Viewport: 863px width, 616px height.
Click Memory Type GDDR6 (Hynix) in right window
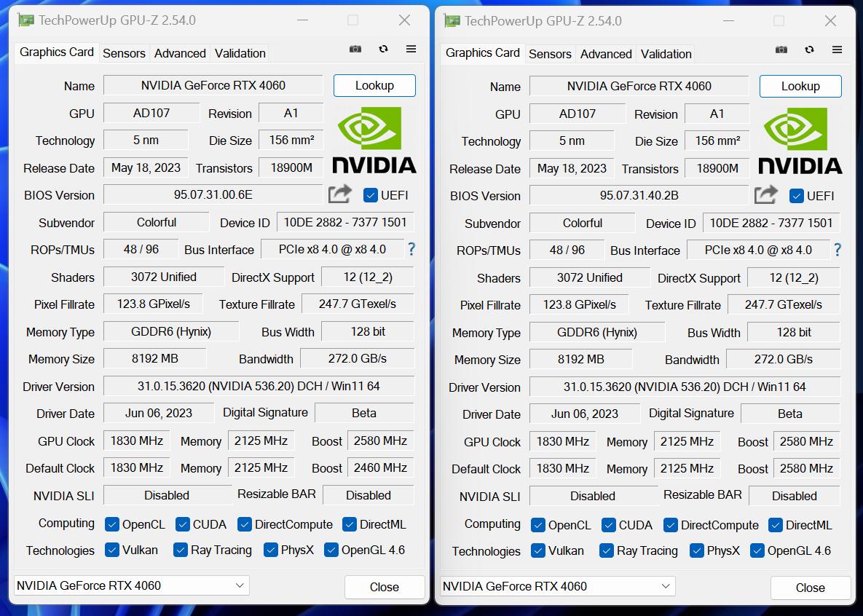tap(597, 333)
